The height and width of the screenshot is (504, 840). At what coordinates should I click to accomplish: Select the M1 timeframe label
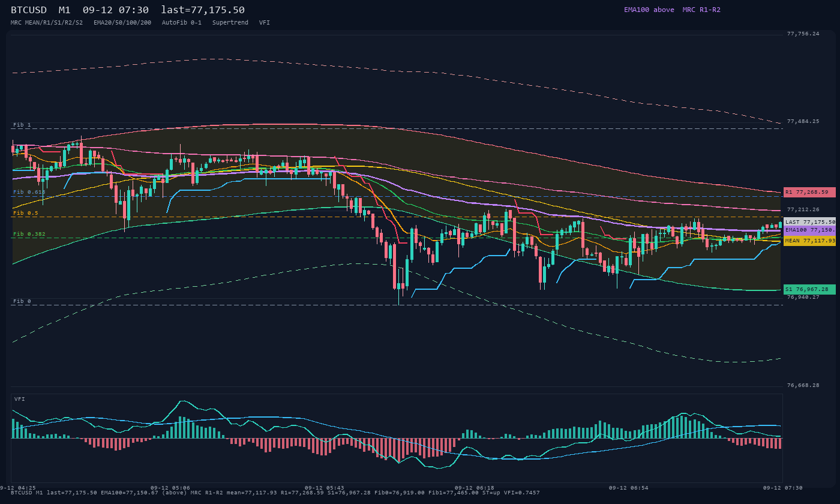click(65, 10)
